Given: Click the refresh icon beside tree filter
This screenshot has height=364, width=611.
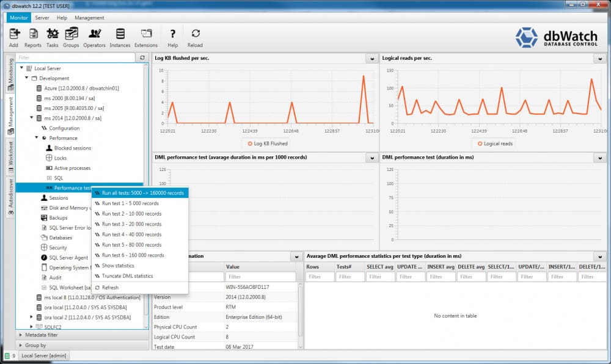Looking at the screenshot, I should pos(142,57).
